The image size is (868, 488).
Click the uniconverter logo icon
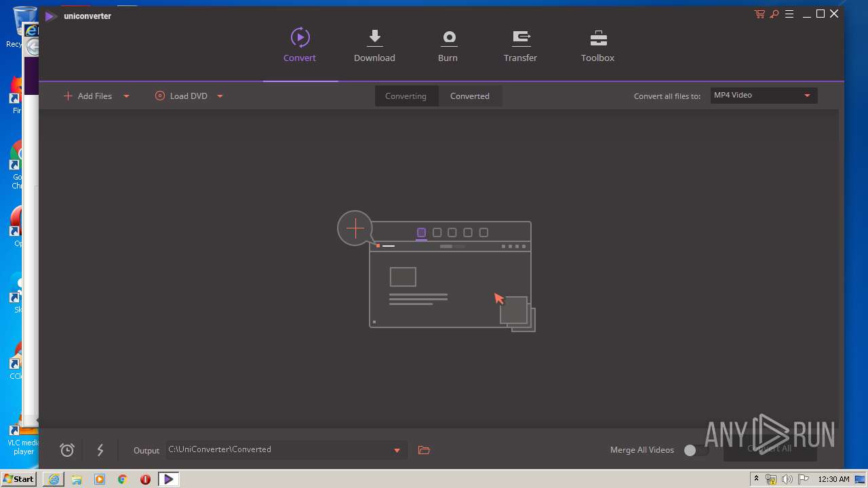[x=50, y=16]
